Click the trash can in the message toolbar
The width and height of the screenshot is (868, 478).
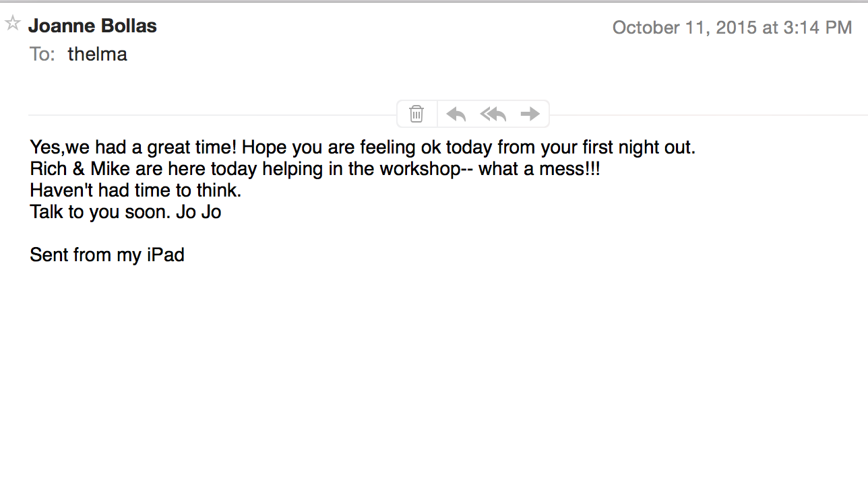416,113
